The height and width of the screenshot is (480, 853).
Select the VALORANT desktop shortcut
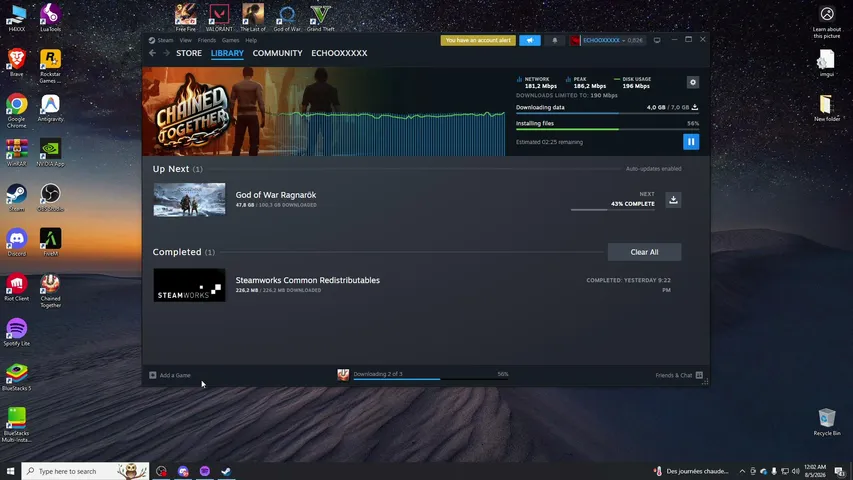219,17
